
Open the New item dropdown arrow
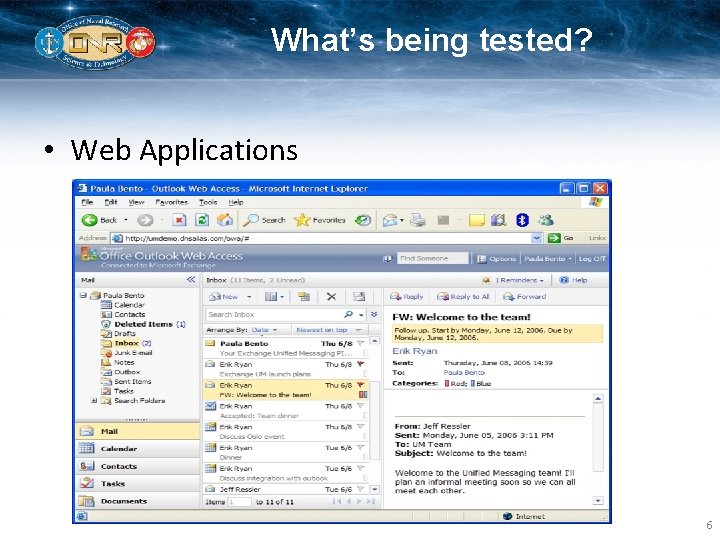[x=249, y=297]
